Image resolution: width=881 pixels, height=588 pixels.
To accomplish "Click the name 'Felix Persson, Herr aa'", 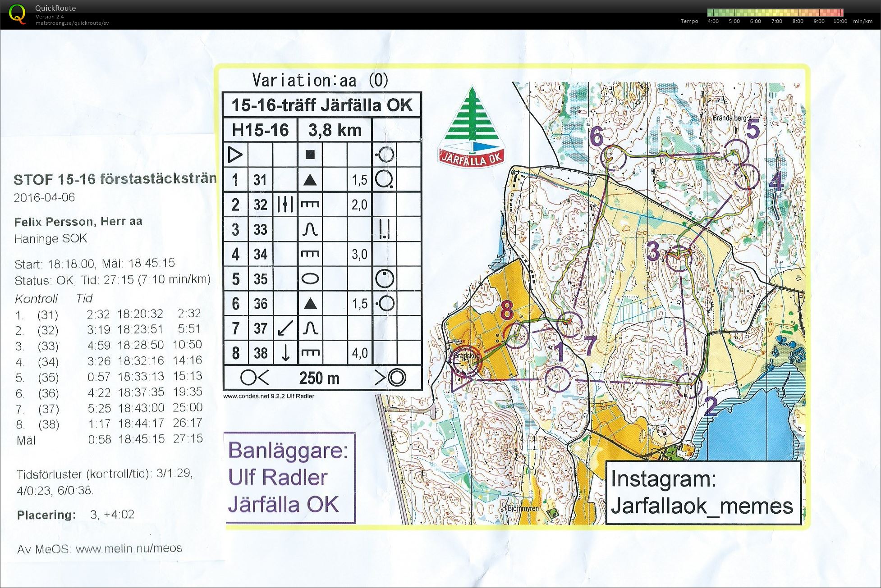I will tap(78, 222).
